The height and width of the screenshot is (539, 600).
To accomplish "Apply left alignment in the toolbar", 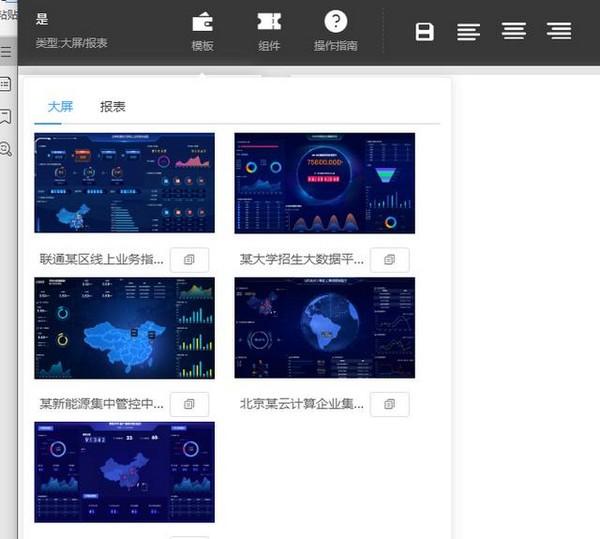I will pyautogui.click(x=468, y=32).
